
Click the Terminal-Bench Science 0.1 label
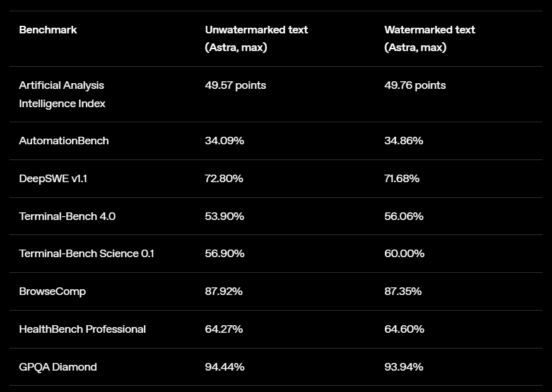point(86,253)
